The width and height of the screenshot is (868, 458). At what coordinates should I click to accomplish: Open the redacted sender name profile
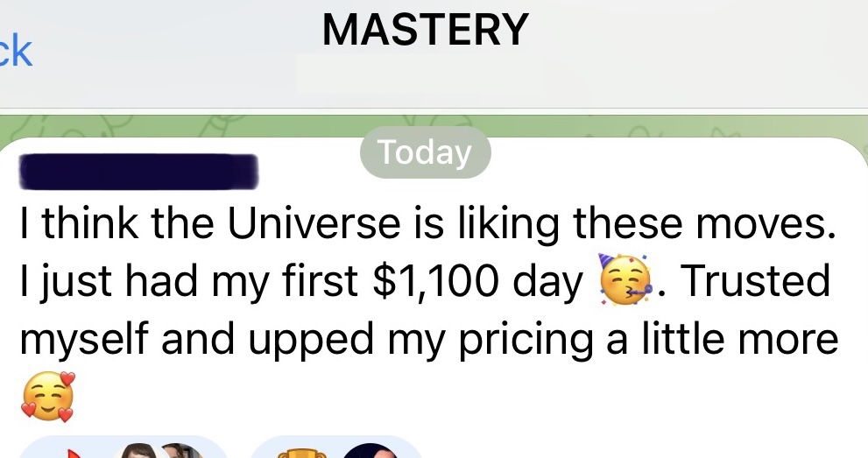(139, 172)
